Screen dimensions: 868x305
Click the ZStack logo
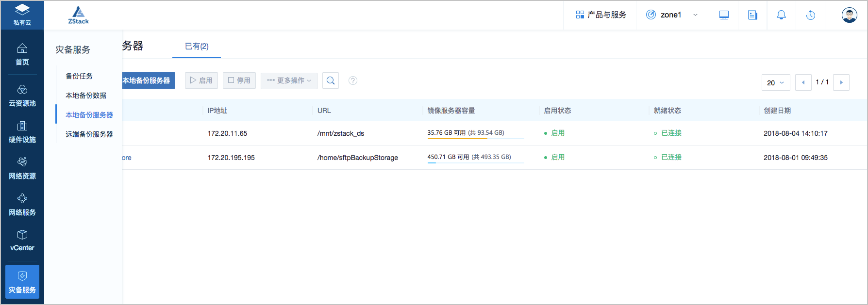pyautogui.click(x=78, y=16)
